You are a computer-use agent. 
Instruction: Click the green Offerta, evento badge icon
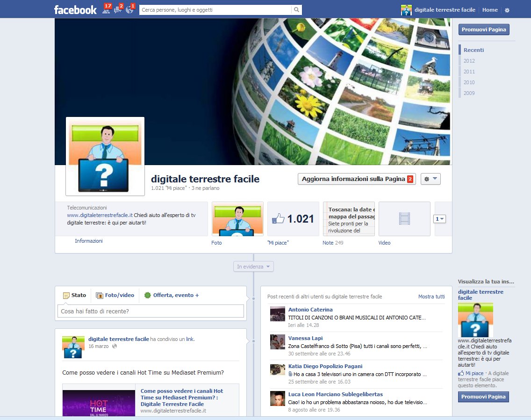(147, 295)
